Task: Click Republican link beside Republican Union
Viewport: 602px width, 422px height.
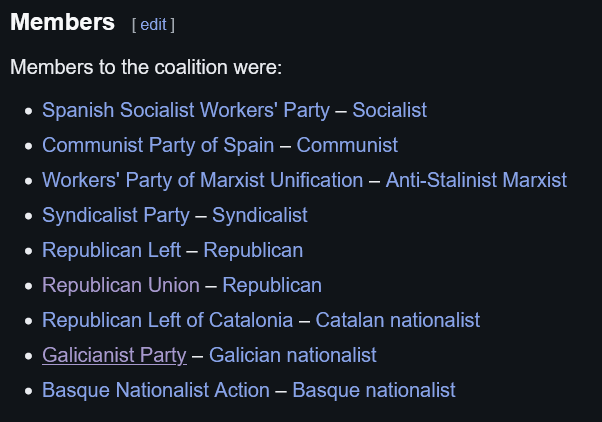Action: tap(272, 285)
